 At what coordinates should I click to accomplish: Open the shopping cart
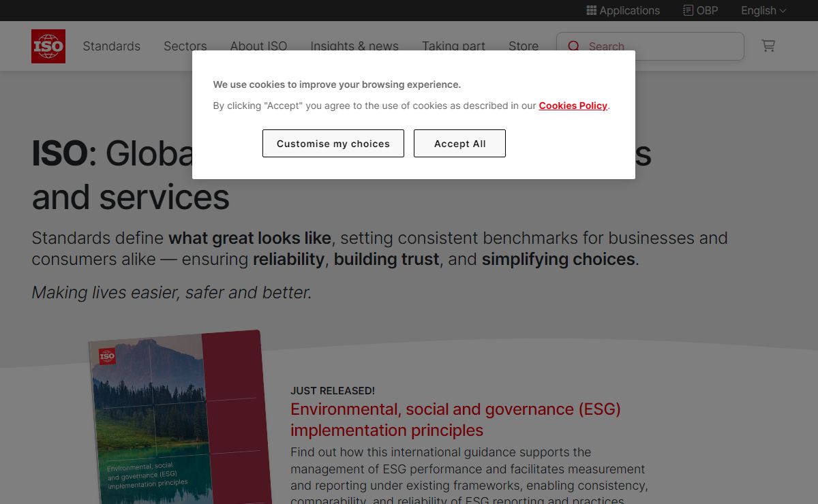[x=768, y=46]
